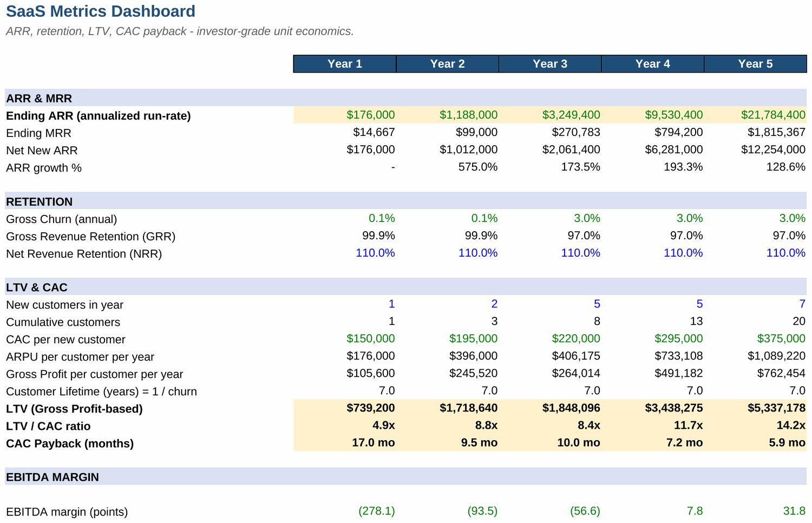Screen dimensions: 812x523
Task: Click the Customer Lifetime (years) row label
Action: pyautogui.click(x=102, y=391)
